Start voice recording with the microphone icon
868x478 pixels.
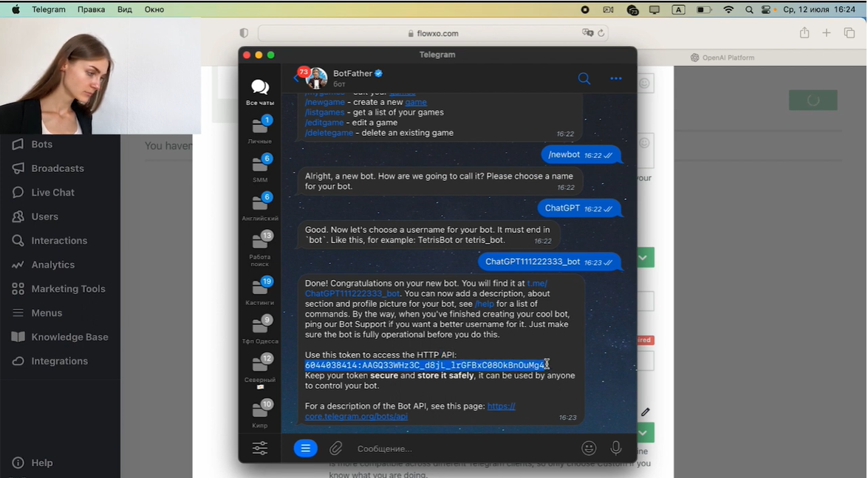click(x=615, y=448)
